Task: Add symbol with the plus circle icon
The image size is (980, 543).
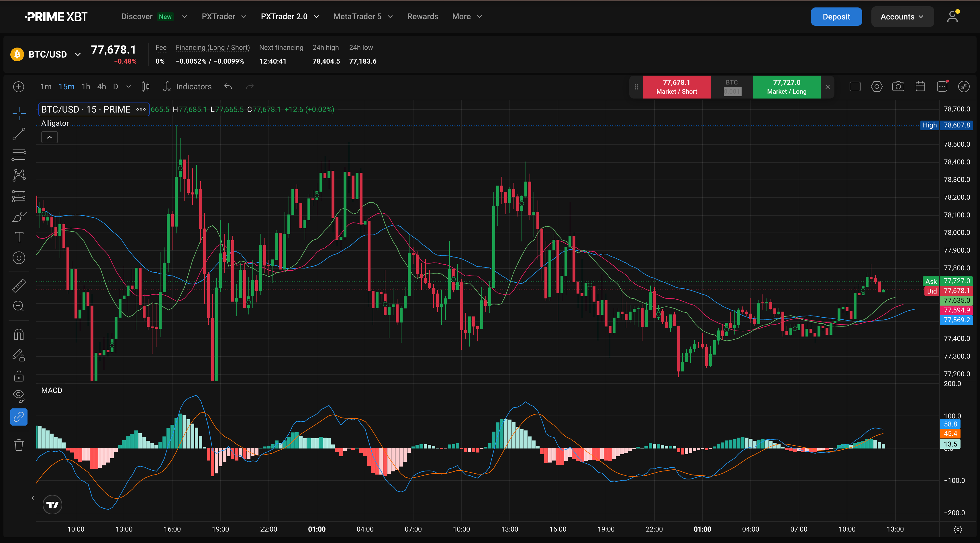Action: (x=19, y=87)
